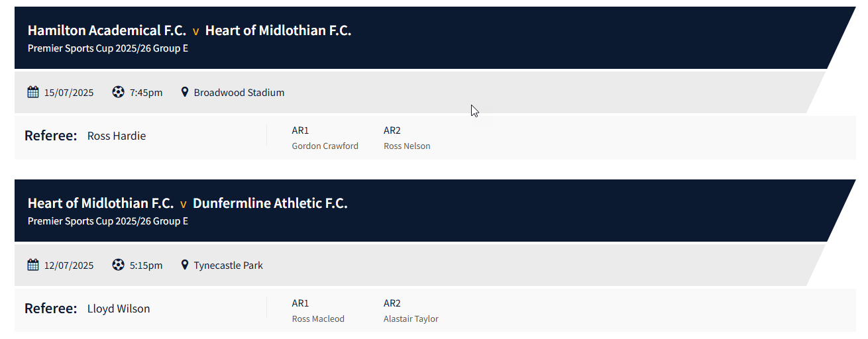Select the Tynecastle Park venue text
Image resolution: width=868 pixels, height=339 pixels.
click(228, 266)
